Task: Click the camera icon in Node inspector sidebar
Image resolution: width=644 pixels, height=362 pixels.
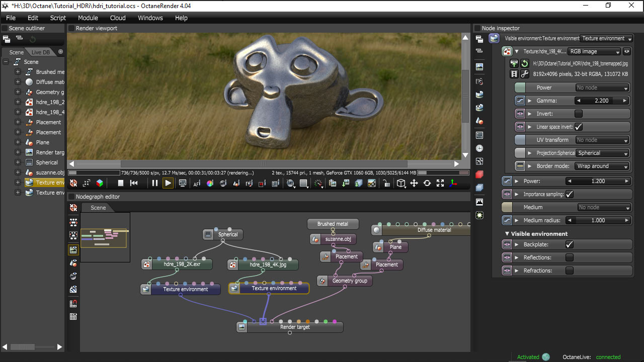Action: click(x=479, y=81)
